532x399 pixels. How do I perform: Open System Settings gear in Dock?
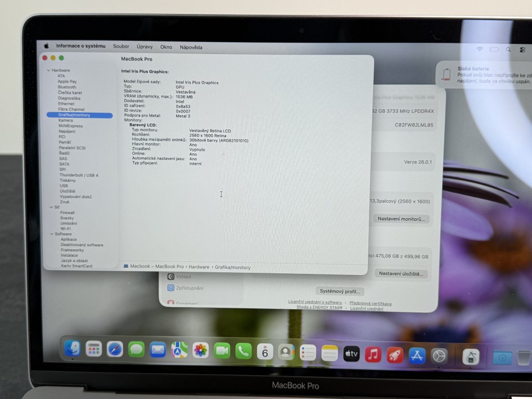[439, 356]
